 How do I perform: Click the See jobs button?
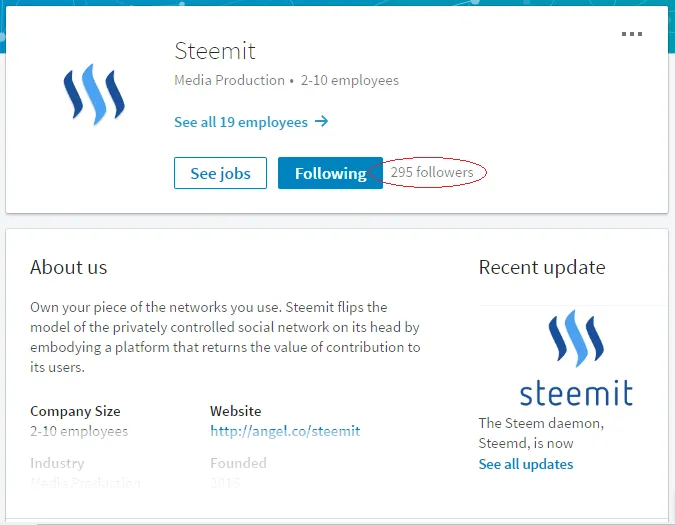pos(220,173)
